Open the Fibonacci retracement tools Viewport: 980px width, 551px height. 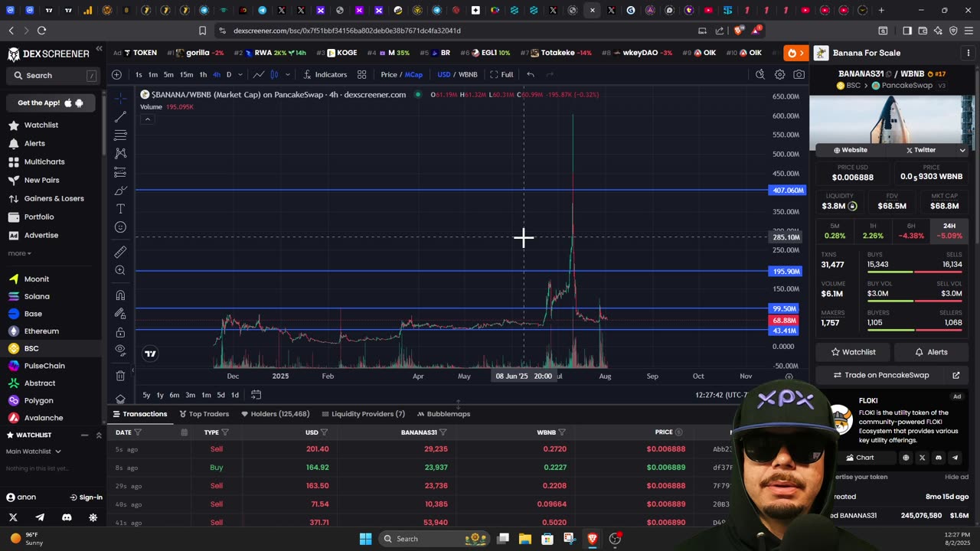pos(120,135)
